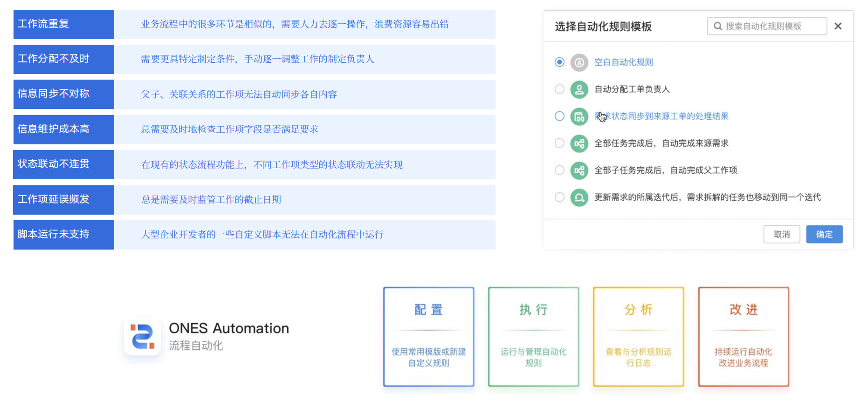
Task: Click the 选择自动化规则模板 dialog title
Action: [603, 27]
